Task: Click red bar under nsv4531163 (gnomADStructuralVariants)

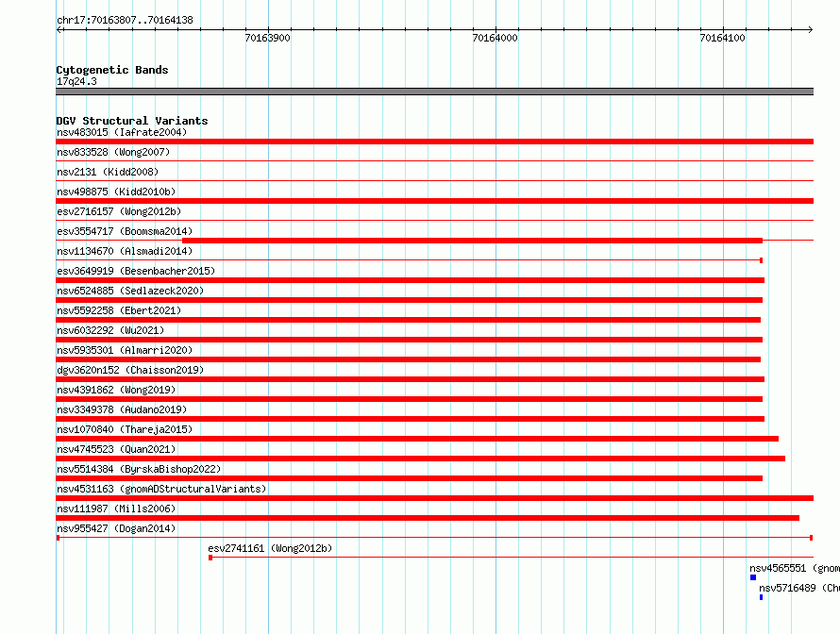Action: (434, 498)
